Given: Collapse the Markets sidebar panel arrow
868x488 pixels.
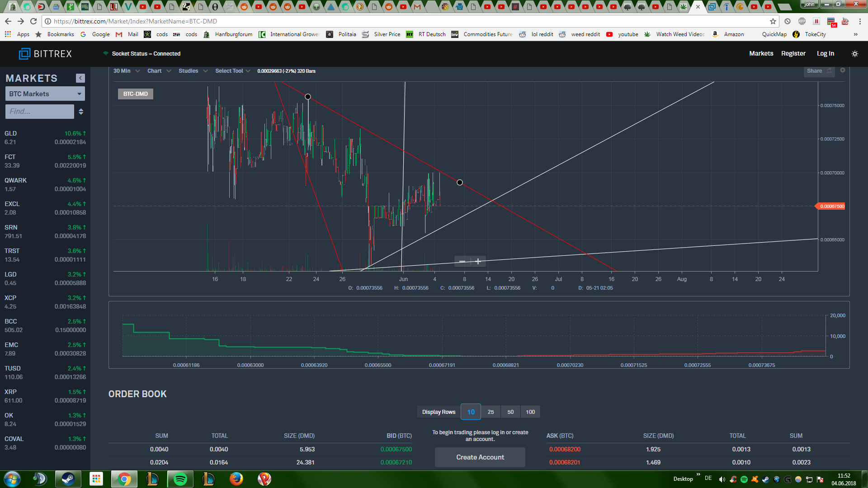Looking at the screenshot, I should [80, 78].
